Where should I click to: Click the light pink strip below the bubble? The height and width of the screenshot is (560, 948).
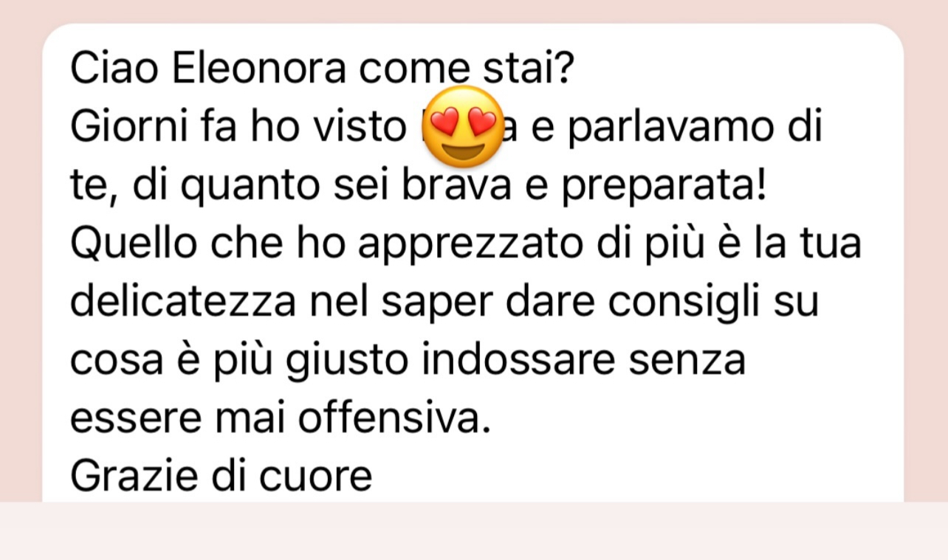click(x=474, y=531)
